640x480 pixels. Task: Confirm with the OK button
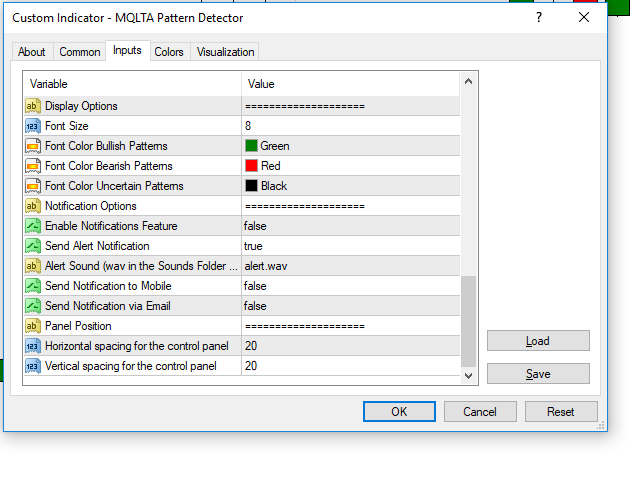pyautogui.click(x=399, y=411)
